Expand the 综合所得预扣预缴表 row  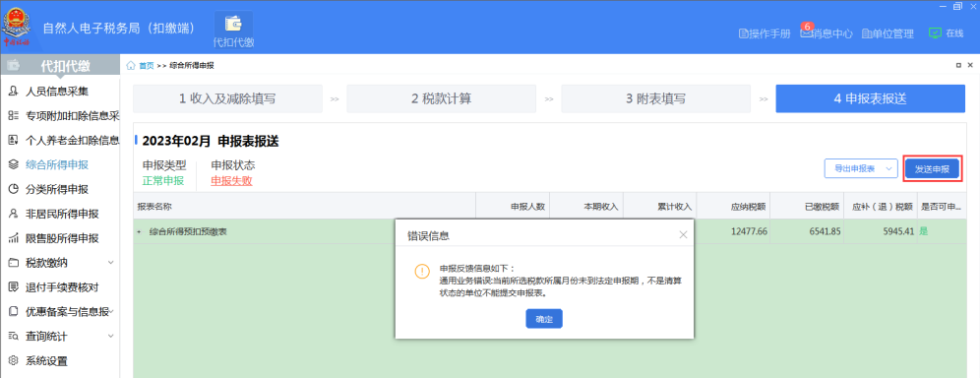pos(139,231)
